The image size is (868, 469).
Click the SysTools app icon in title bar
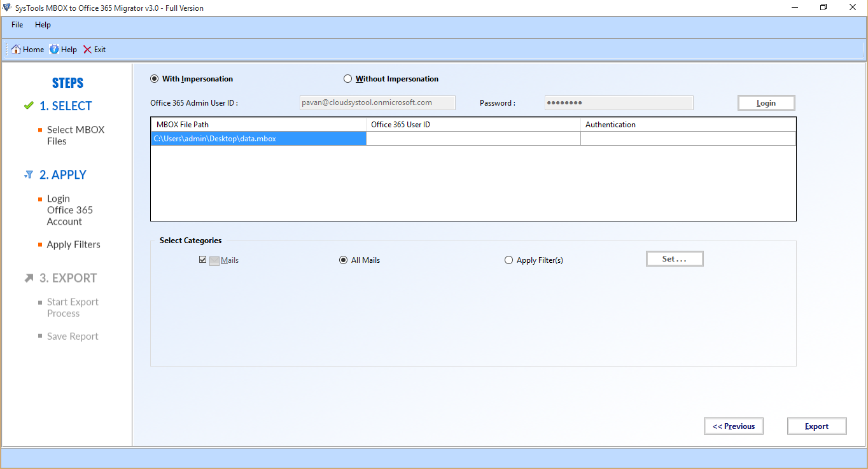(x=6, y=8)
